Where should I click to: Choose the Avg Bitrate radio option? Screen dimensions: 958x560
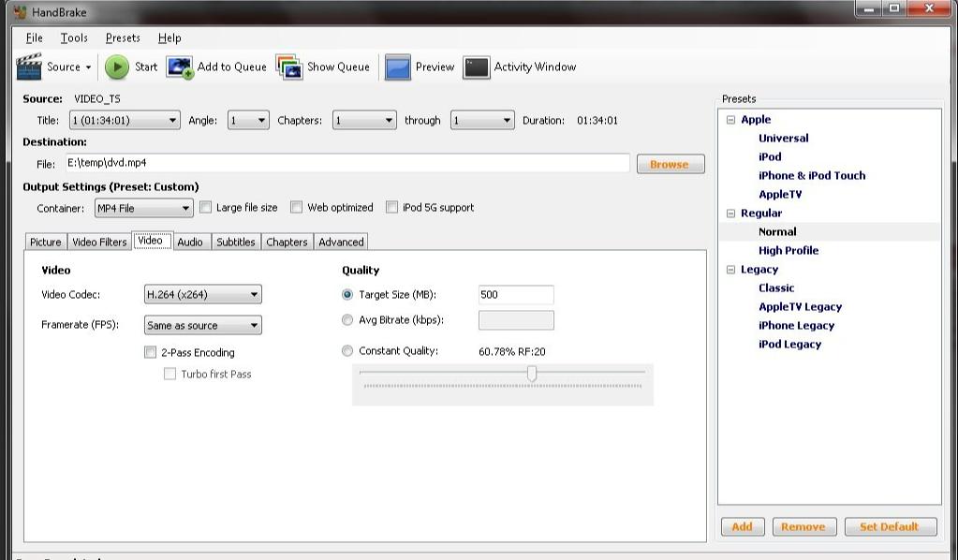click(x=347, y=320)
